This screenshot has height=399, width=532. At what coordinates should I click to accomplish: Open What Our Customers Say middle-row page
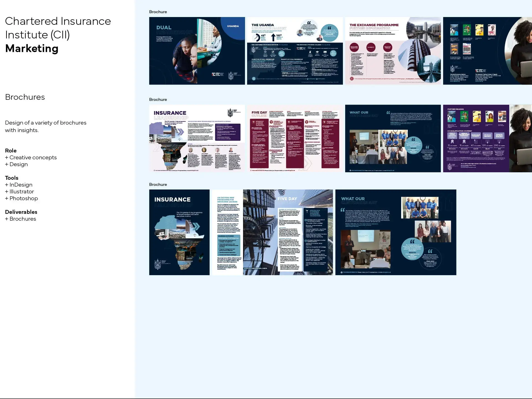[x=393, y=138]
